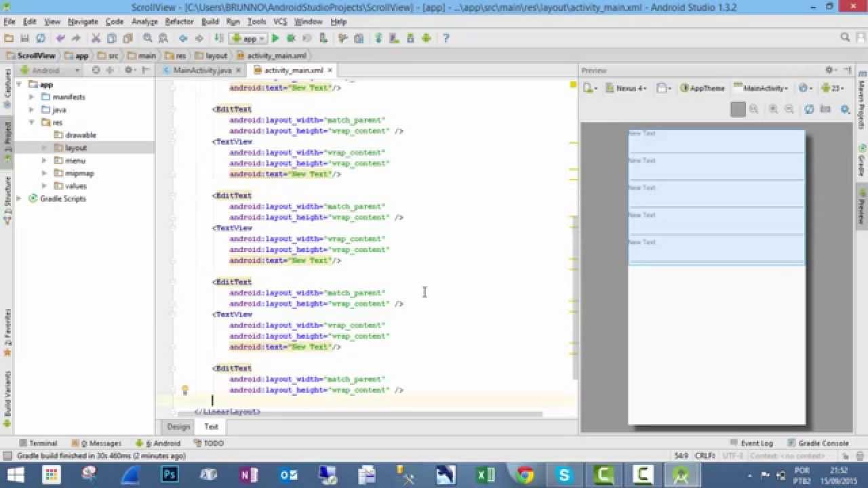Close the activity_main.xml tab
Image resolution: width=868 pixels, height=488 pixels.
point(330,70)
